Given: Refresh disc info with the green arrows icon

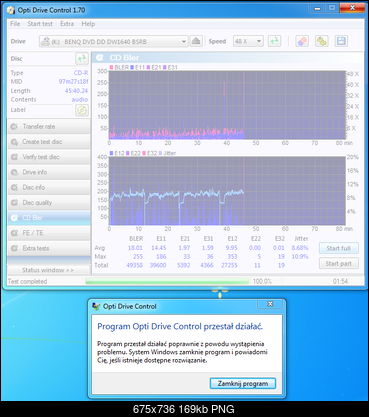Looking at the screenshot, I should [82, 59].
